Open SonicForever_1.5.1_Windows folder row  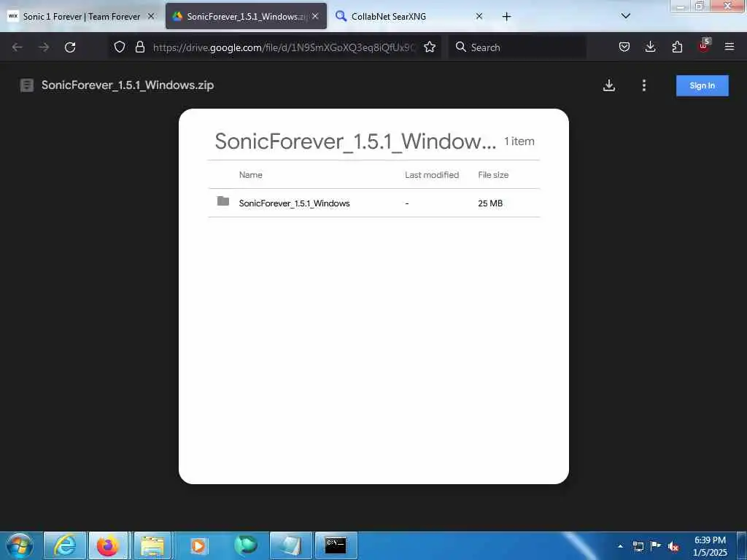(x=374, y=203)
